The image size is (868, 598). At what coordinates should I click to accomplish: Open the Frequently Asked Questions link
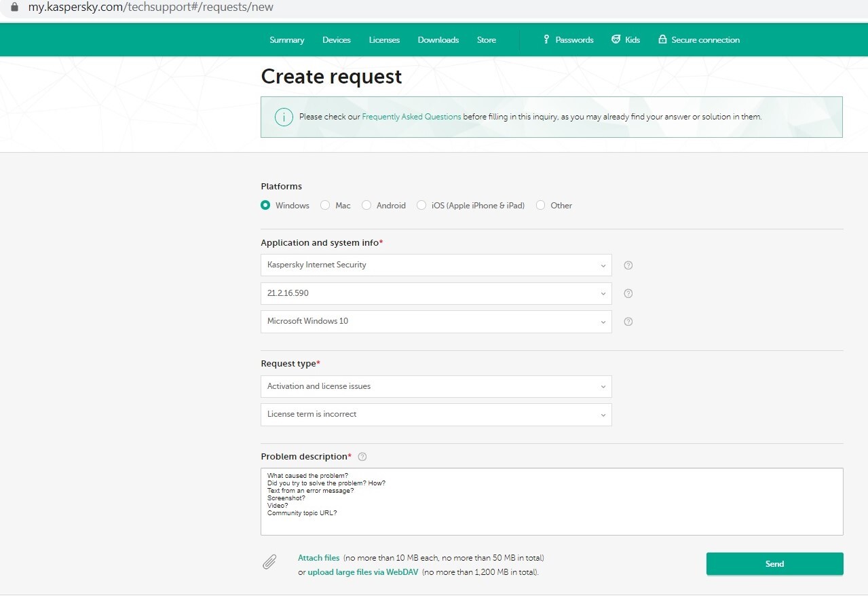411,117
